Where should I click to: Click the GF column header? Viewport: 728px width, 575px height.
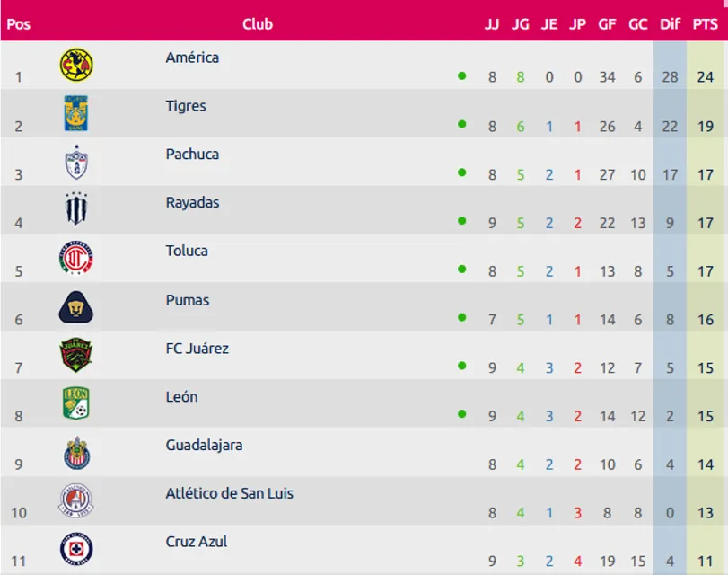pos(608,24)
